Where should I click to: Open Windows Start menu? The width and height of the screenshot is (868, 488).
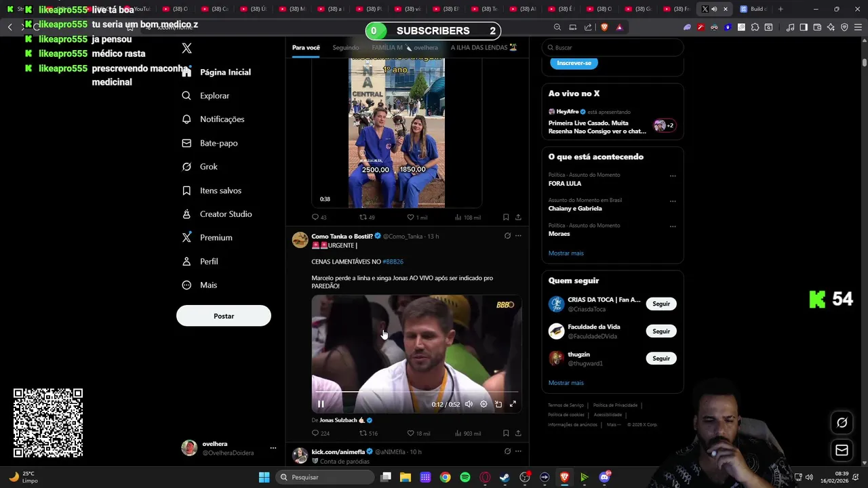[264, 477]
